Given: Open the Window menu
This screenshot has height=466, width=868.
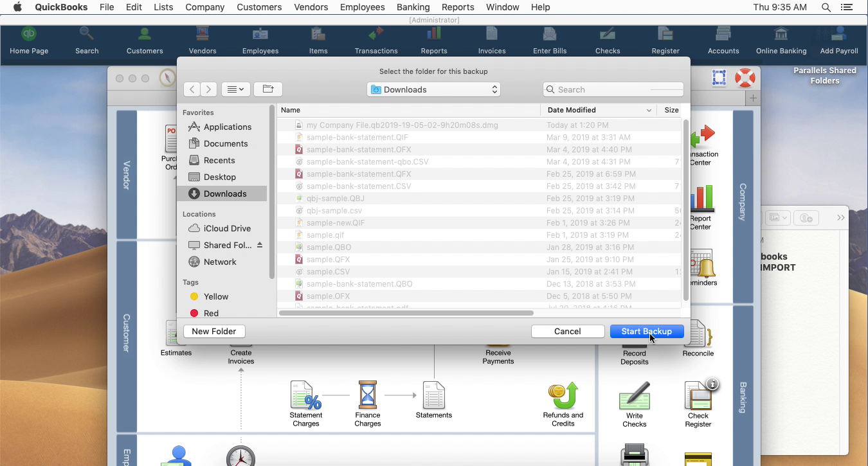Looking at the screenshot, I should pyautogui.click(x=502, y=7).
